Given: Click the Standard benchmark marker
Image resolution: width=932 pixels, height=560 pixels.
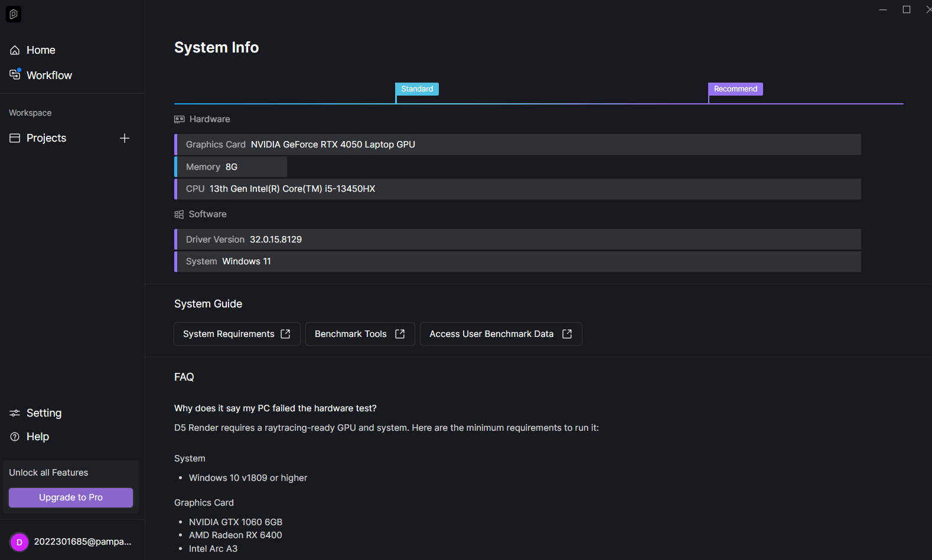Looking at the screenshot, I should (x=417, y=89).
